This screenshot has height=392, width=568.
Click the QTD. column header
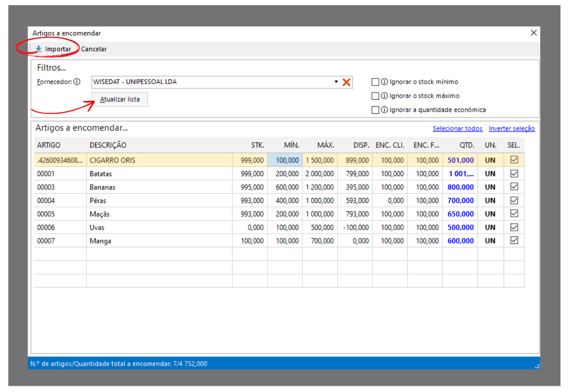click(x=460, y=145)
